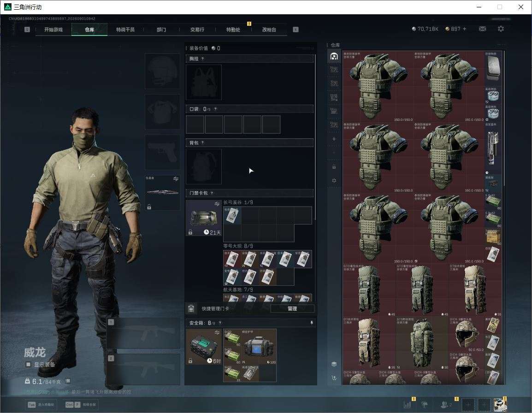Show help for 门禁卡包 question mark
532x413 pixels.
tap(212, 193)
